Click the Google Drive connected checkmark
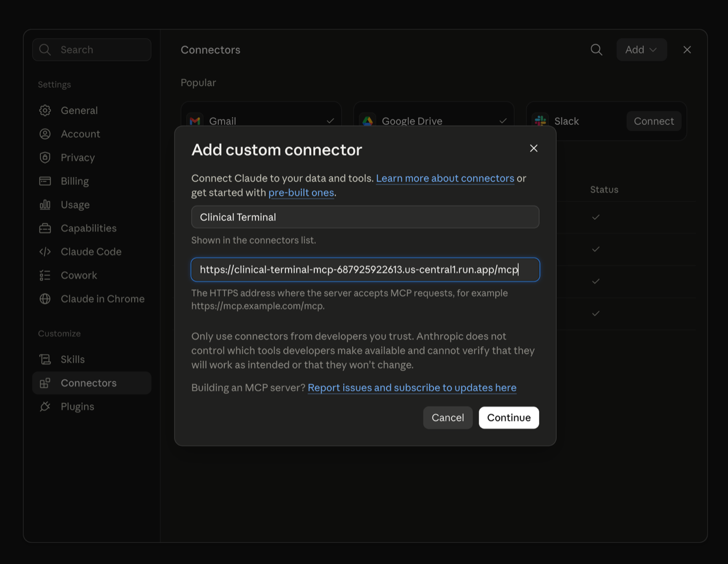 503,121
